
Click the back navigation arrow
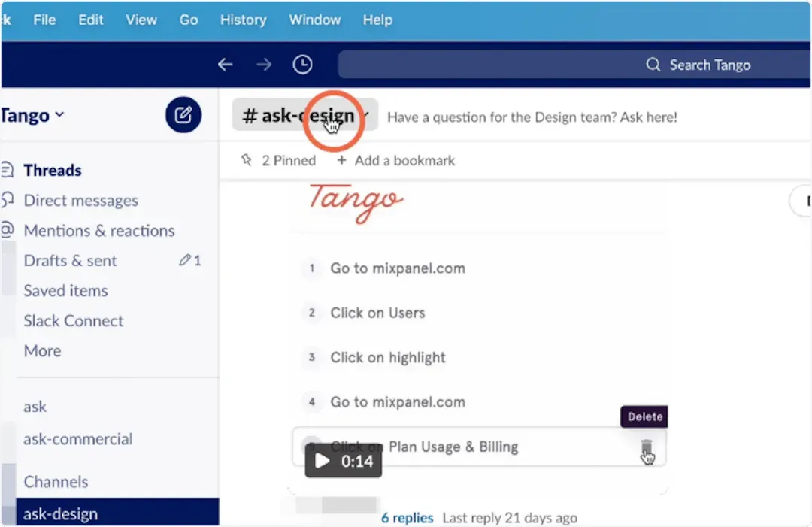click(226, 65)
